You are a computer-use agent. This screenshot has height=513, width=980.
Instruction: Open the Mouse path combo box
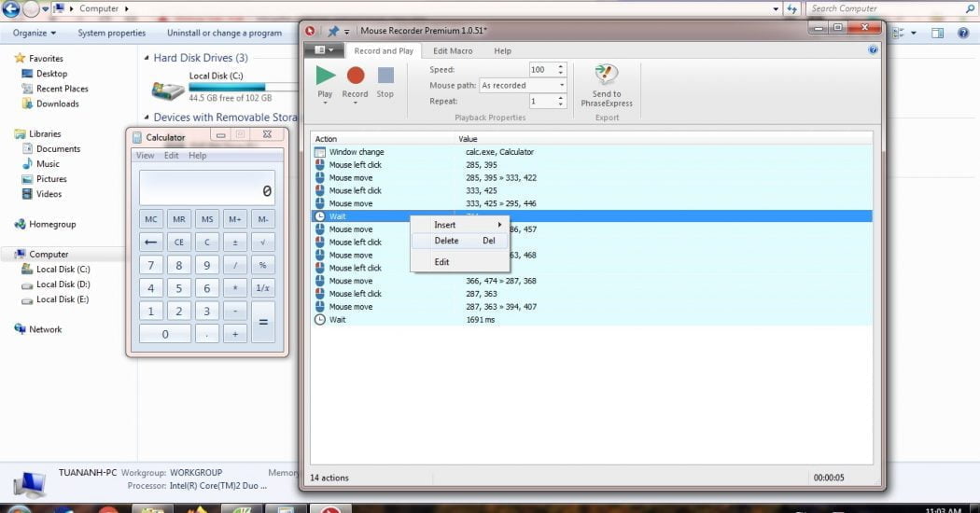(523, 85)
